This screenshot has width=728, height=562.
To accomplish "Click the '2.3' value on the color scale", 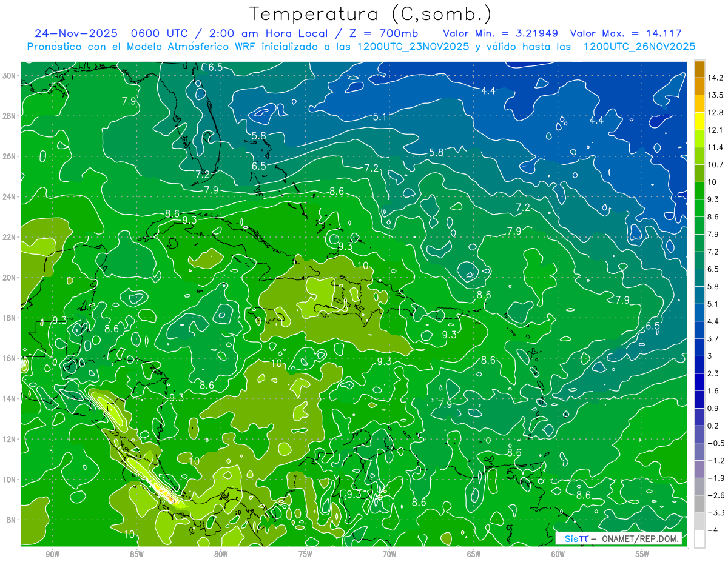I will coord(714,373).
